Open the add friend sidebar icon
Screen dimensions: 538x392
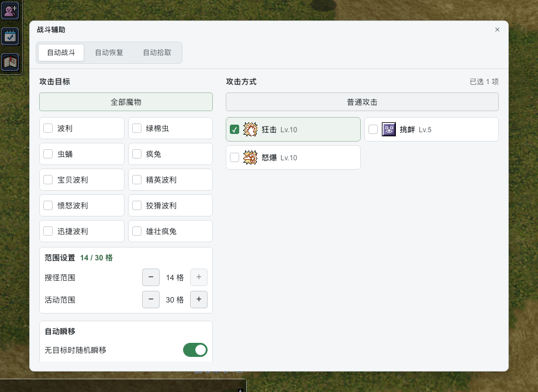(10, 11)
